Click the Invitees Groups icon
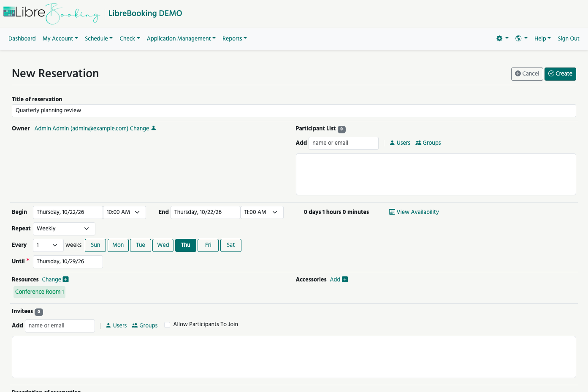The height and width of the screenshot is (392, 588). [135, 325]
